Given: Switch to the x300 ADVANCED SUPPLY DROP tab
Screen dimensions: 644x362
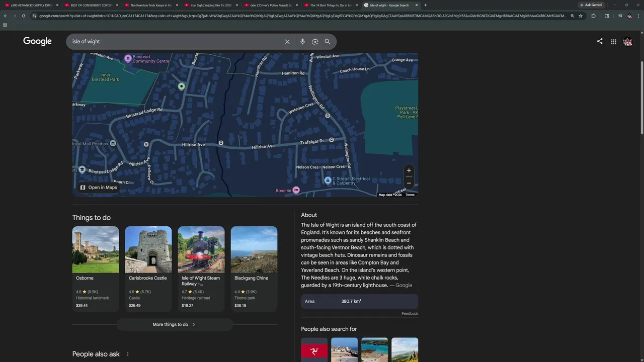Looking at the screenshot, I should 31,5.
